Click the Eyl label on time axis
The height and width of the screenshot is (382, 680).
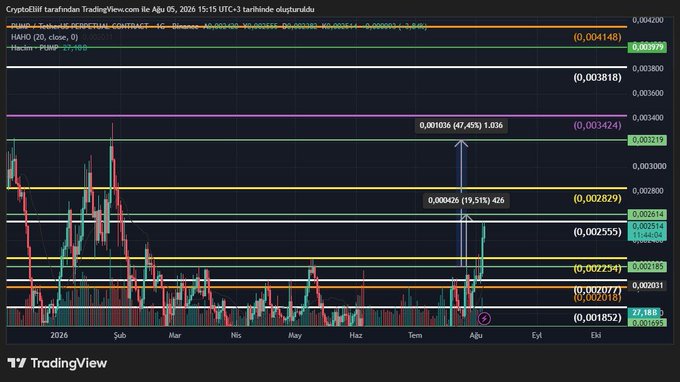pos(537,335)
